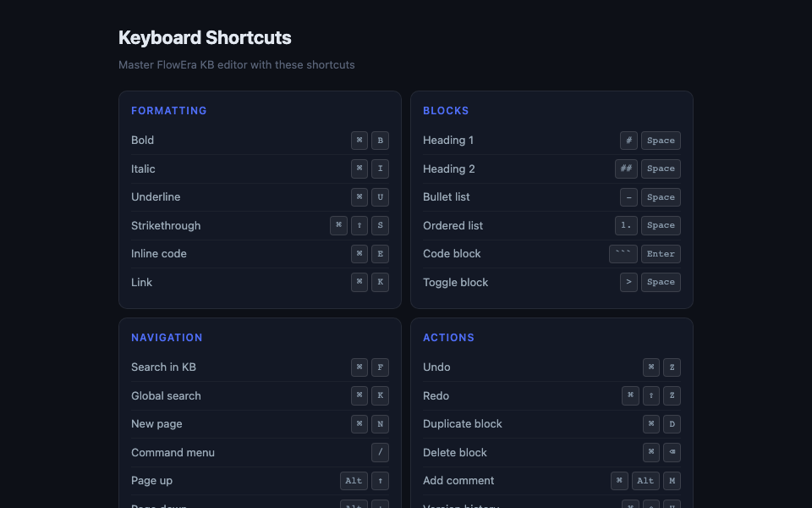The height and width of the screenshot is (508, 812).
Task: Click the Global search shortcut label
Action: coord(166,395)
